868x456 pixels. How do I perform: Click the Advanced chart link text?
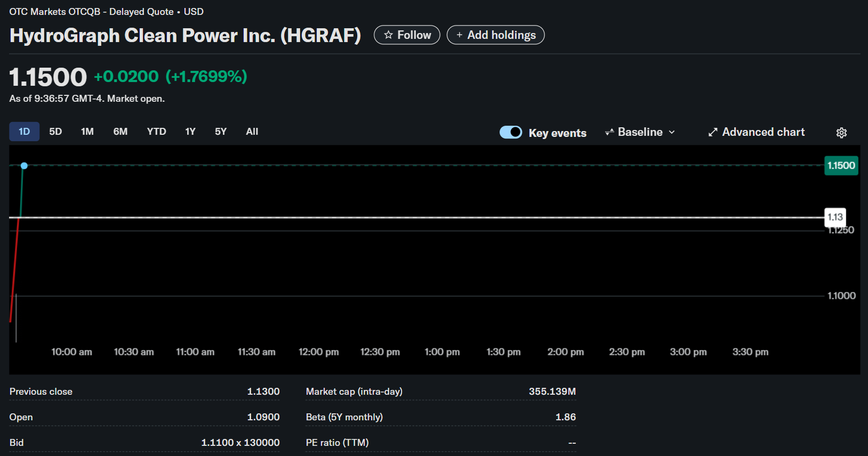point(763,132)
